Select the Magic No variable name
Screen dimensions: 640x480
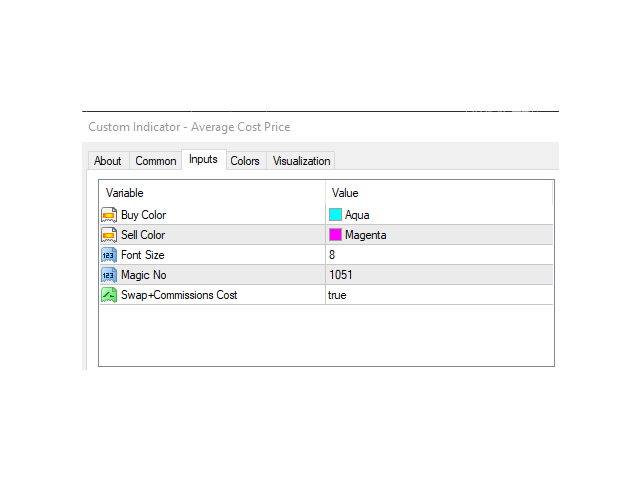point(144,275)
